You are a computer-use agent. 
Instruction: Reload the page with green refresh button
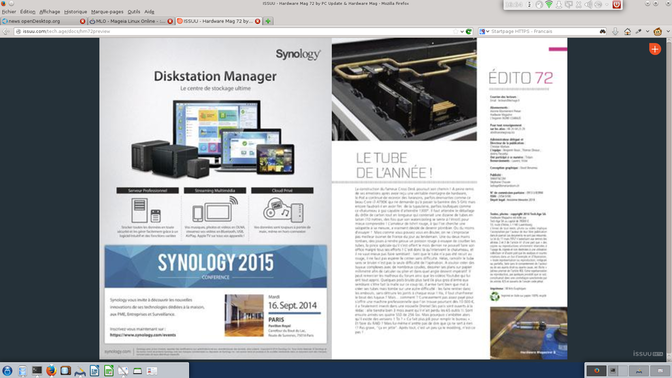(469, 31)
